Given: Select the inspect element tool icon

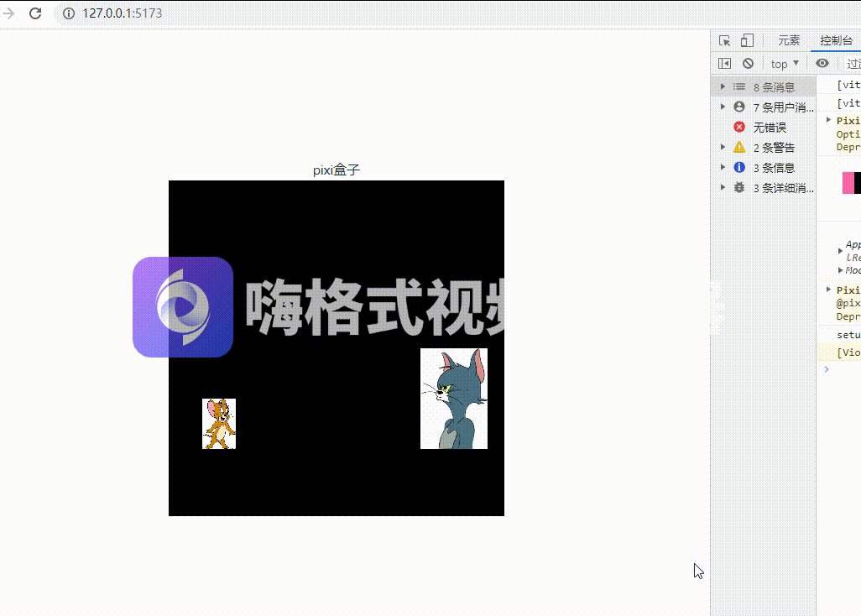Looking at the screenshot, I should (x=725, y=40).
